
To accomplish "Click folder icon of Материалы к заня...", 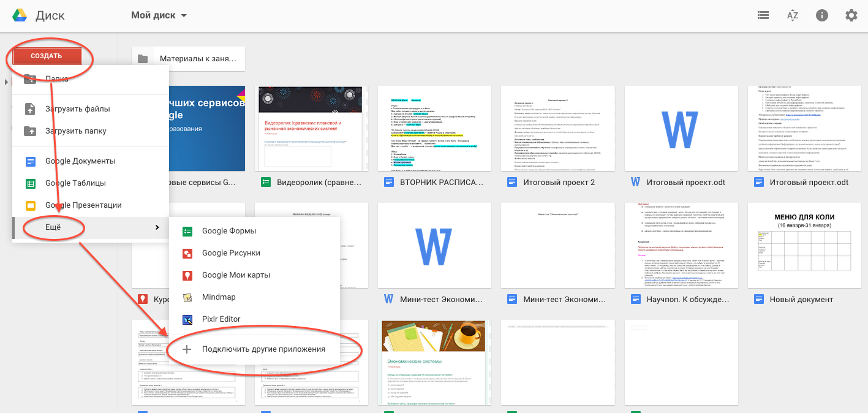I will point(143,59).
